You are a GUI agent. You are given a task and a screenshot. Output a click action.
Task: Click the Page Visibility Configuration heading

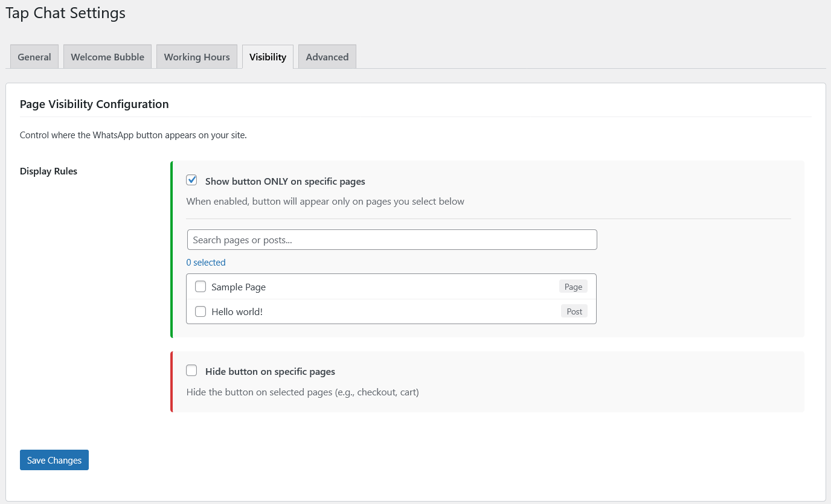click(94, 104)
